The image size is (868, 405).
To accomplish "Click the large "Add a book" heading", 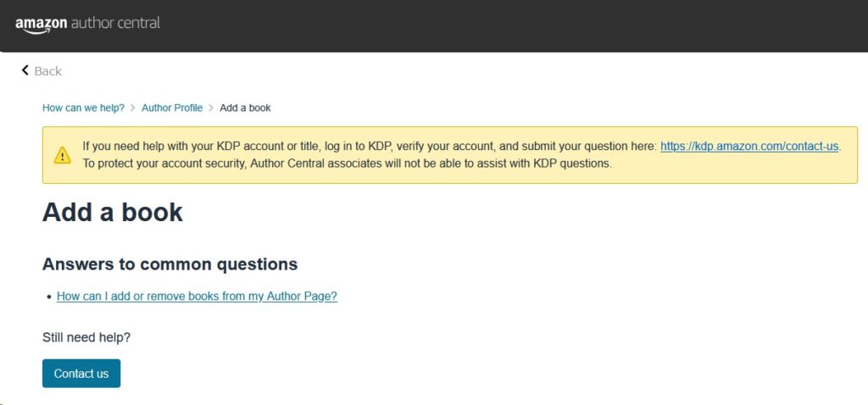I will coord(113,213).
